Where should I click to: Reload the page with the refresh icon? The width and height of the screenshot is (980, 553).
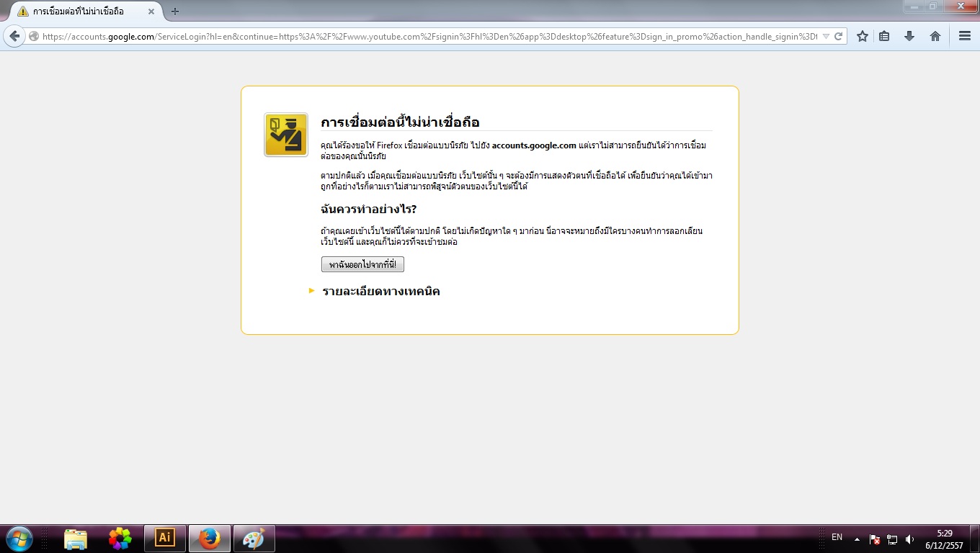tap(839, 36)
